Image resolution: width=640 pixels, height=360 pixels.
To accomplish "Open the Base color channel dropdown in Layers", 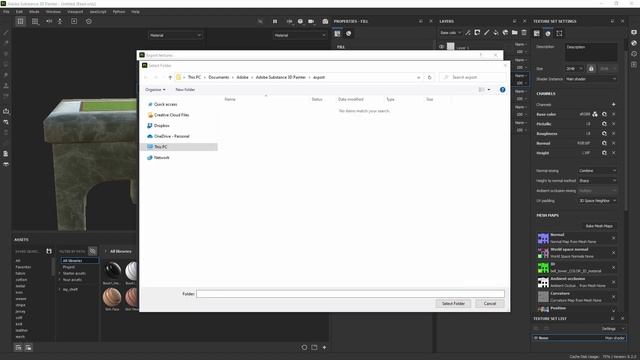I will tap(451, 33).
